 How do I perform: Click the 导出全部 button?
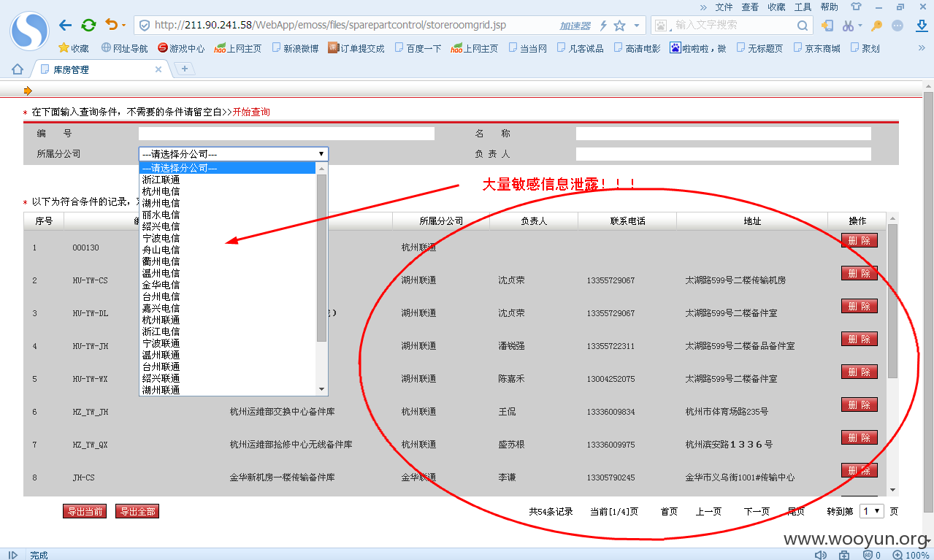[137, 511]
